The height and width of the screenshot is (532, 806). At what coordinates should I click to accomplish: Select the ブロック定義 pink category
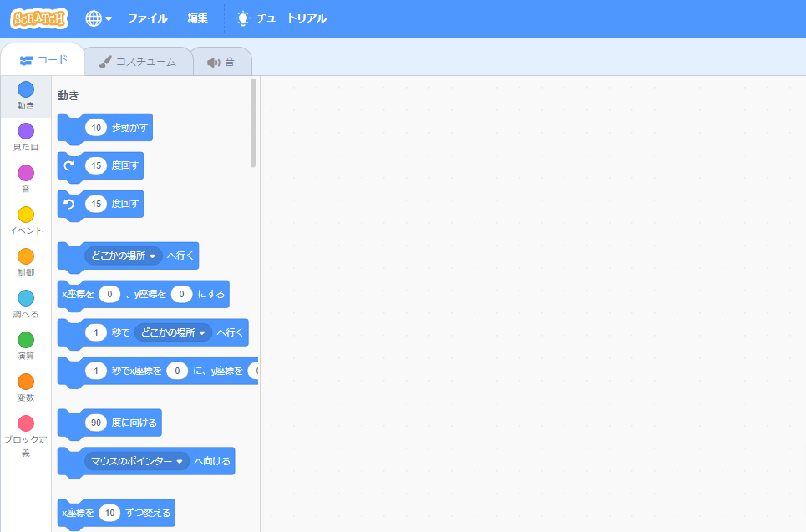tap(26, 423)
